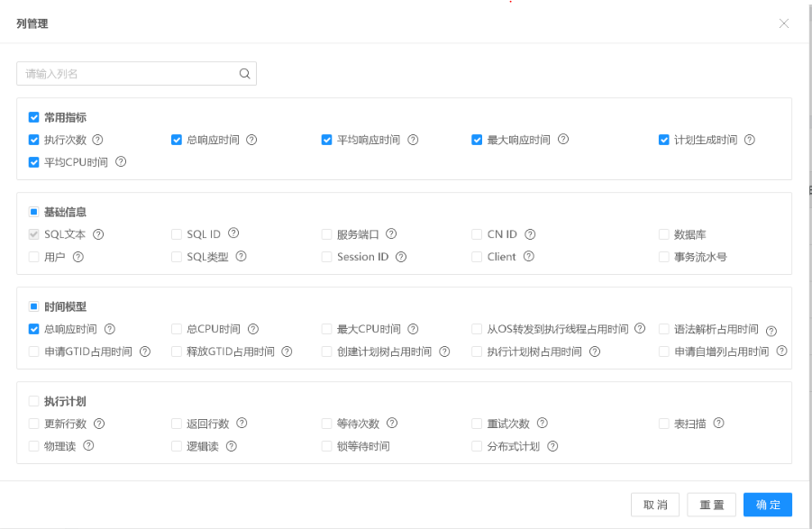Click the search magnifier icon in the column search box

coord(244,73)
